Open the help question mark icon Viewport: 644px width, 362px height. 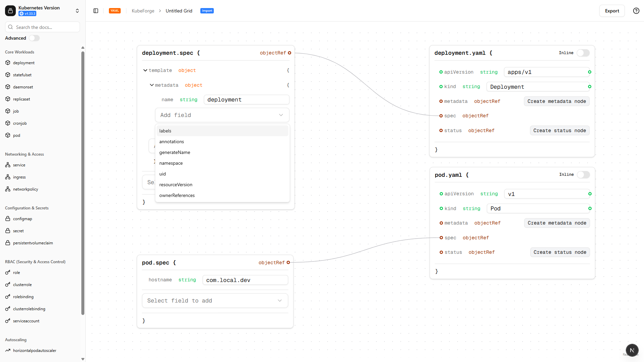pos(636,10)
